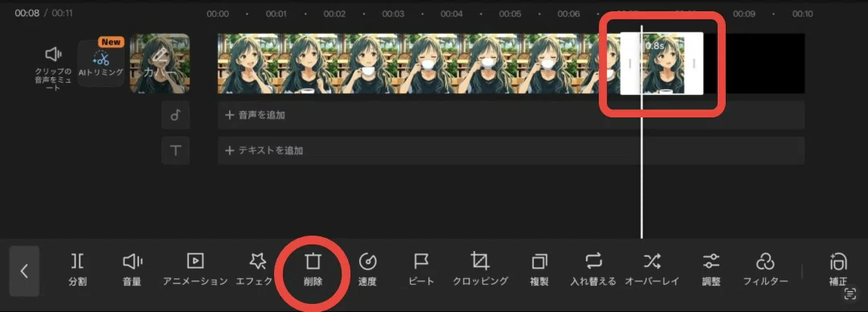This screenshot has width=868, height=312.
Task: Click the 00:05 mark on timeline ruler
Action: tap(510, 14)
